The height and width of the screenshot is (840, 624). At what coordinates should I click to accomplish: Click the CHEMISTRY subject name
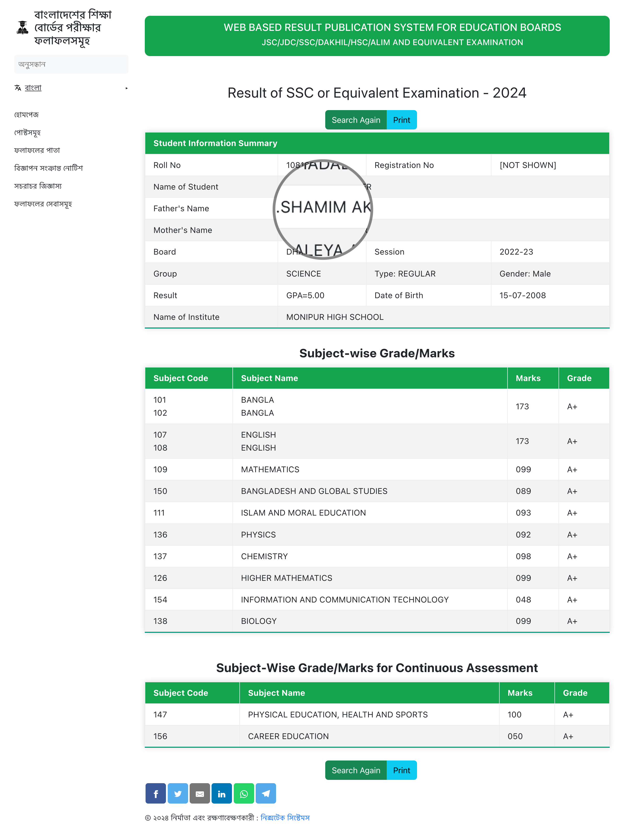(x=264, y=556)
